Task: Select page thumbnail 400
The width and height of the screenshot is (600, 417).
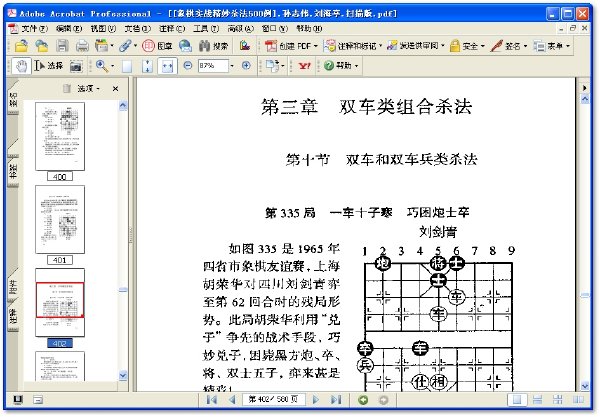Action: pyautogui.click(x=60, y=136)
